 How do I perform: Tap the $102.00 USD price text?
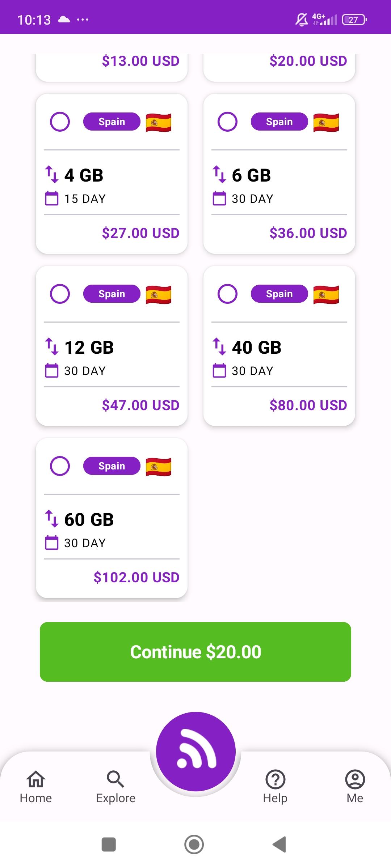136,577
